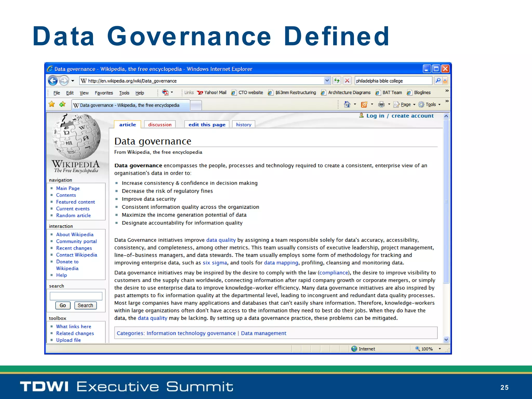Open the $63mm Restructuring bookmark

pyautogui.click(x=292, y=92)
